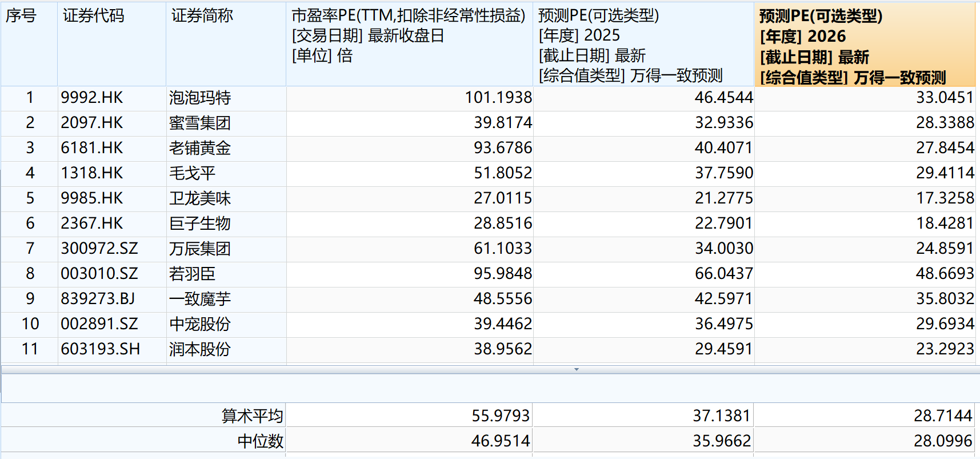This screenshot has width=980, height=459.
Task: Click stock code 1318.HK
Action: pos(91,173)
